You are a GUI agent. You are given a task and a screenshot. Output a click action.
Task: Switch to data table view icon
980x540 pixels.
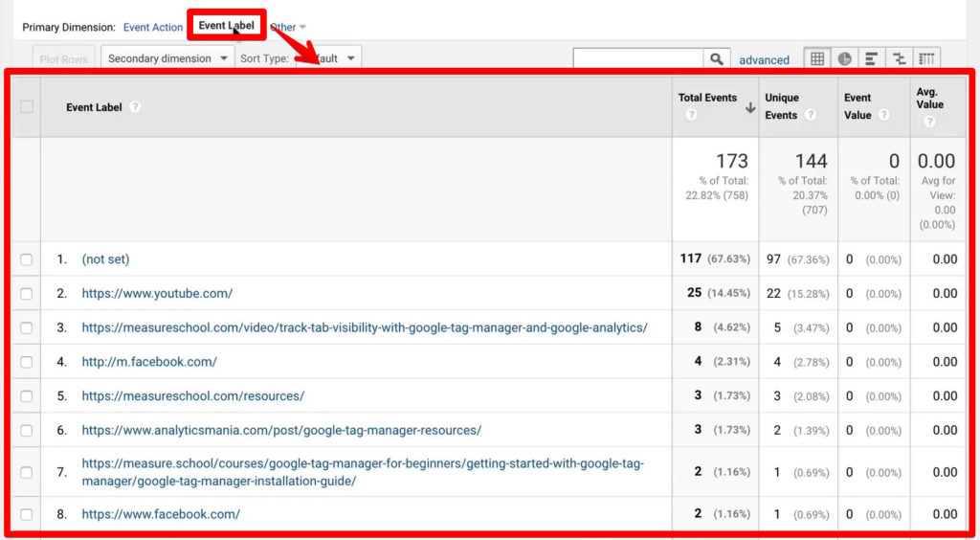(817, 58)
